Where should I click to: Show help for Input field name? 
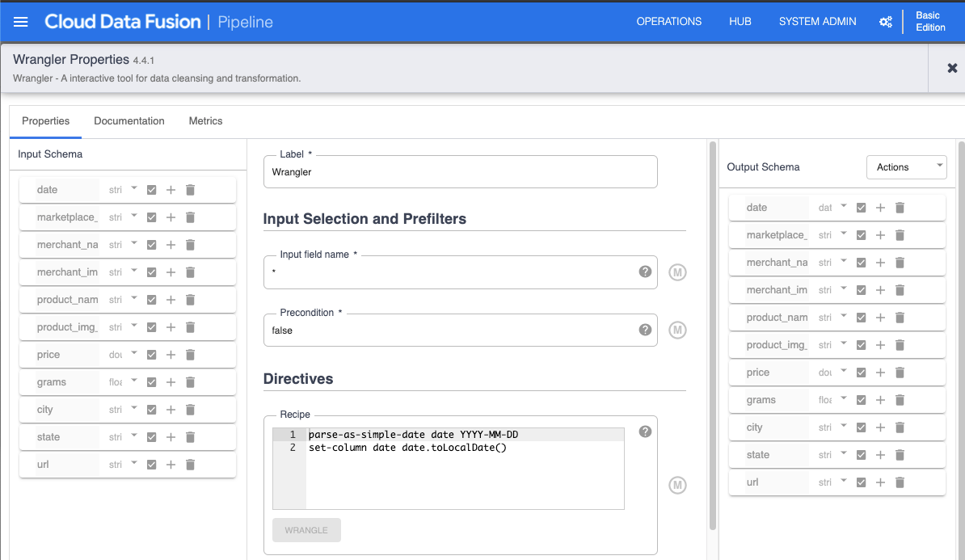point(645,272)
